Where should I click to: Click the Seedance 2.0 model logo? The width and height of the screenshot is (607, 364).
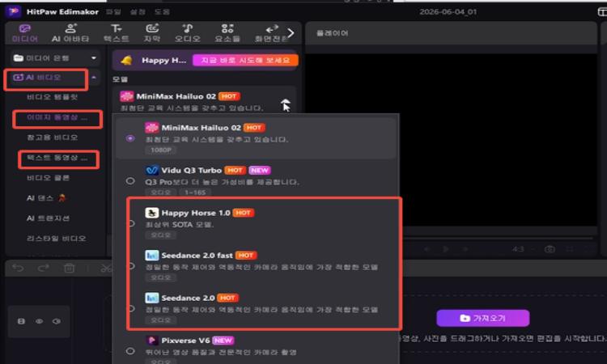pos(152,298)
